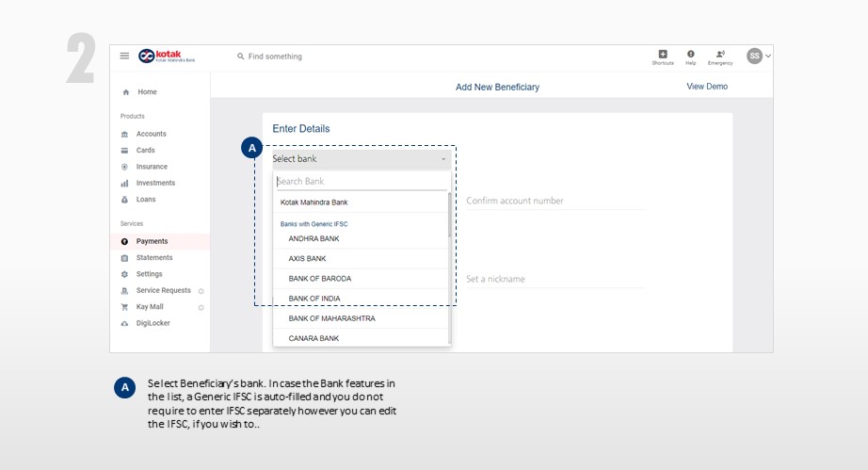Click the Accounts bank icon

(124, 134)
